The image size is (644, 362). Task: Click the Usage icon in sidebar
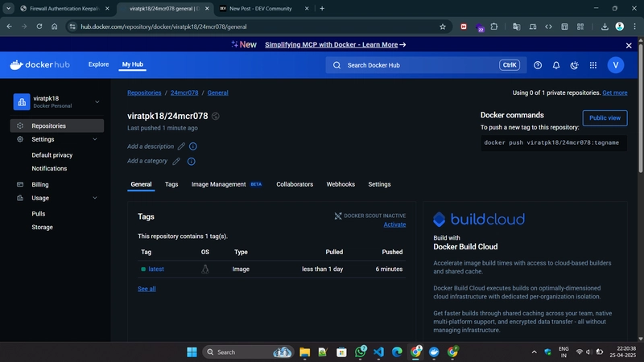tap(20, 198)
